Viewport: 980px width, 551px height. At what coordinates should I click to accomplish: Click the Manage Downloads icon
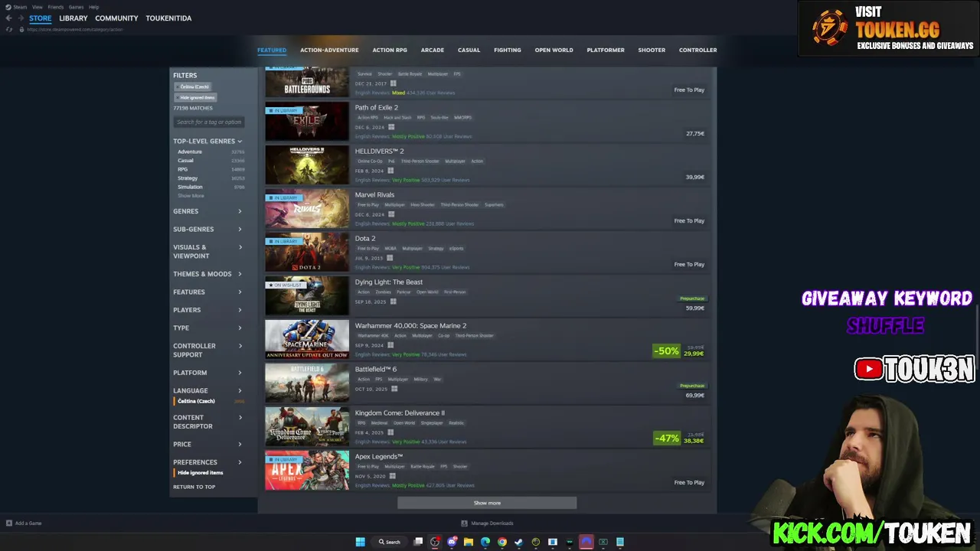click(464, 523)
